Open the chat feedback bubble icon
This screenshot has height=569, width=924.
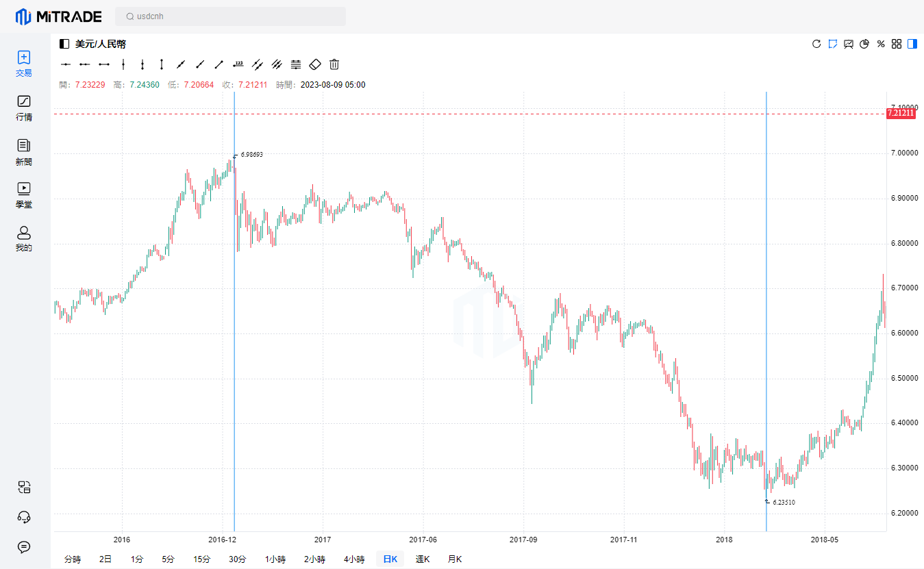tap(24, 546)
